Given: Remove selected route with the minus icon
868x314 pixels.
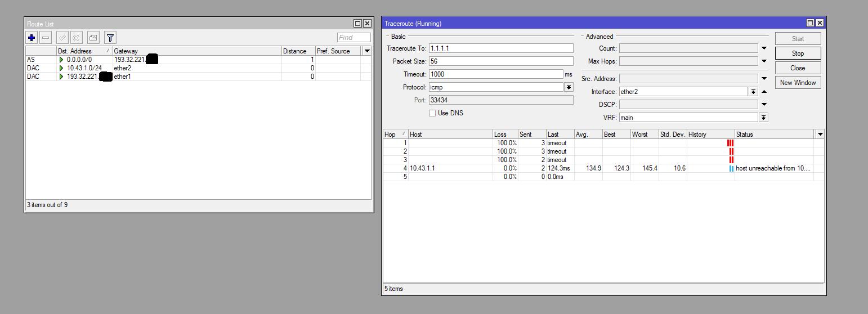Looking at the screenshot, I should [x=46, y=38].
